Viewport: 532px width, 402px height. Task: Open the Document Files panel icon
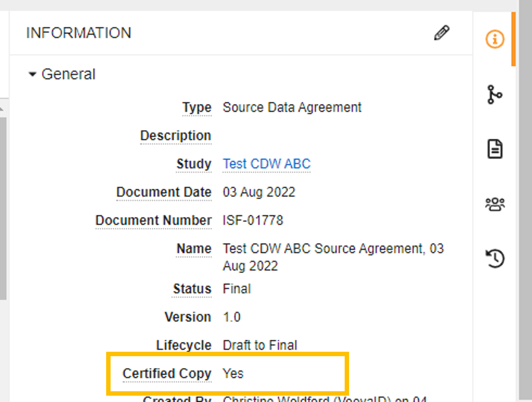coord(495,149)
